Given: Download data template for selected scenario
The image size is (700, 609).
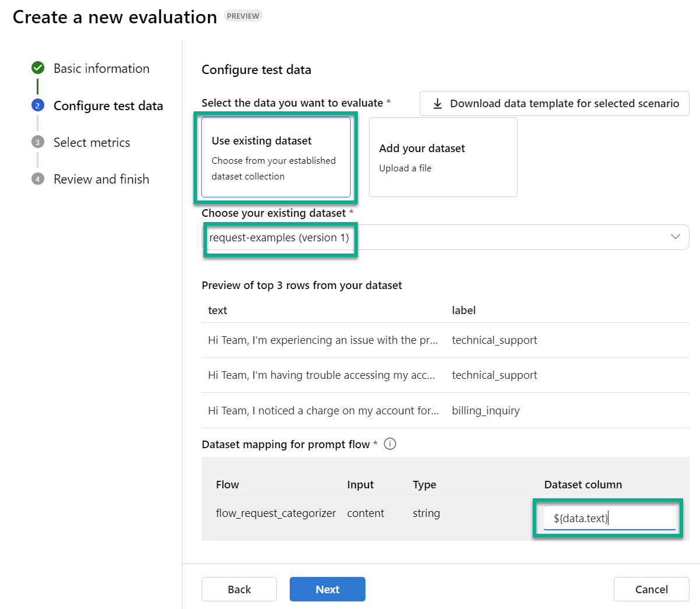Looking at the screenshot, I should (564, 104).
